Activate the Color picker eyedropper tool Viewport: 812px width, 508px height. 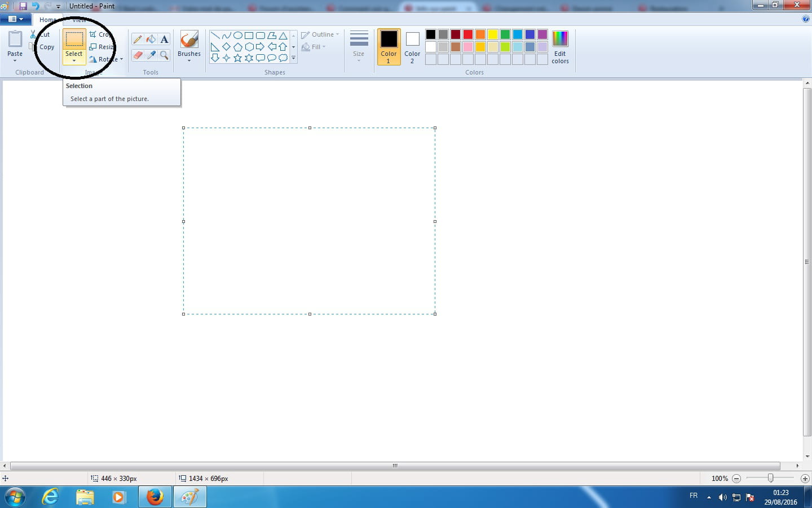pyautogui.click(x=151, y=55)
